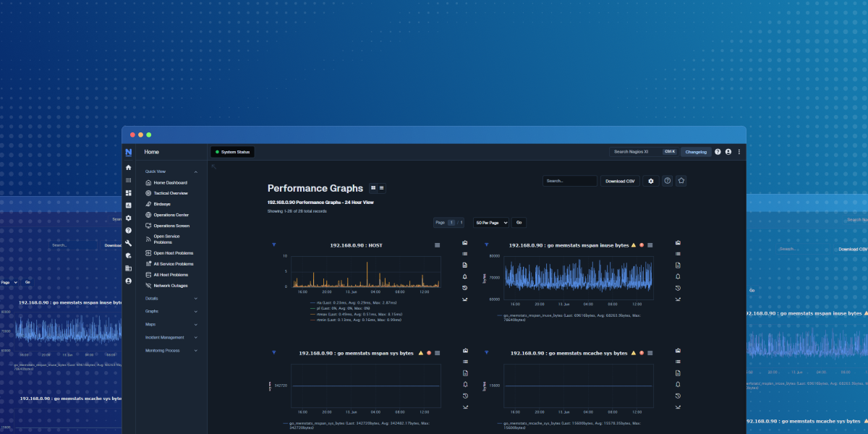Image resolution: width=868 pixels, height=434 pixels.
Task: Open the 50 Per Page dropdown
Action: 490,222
